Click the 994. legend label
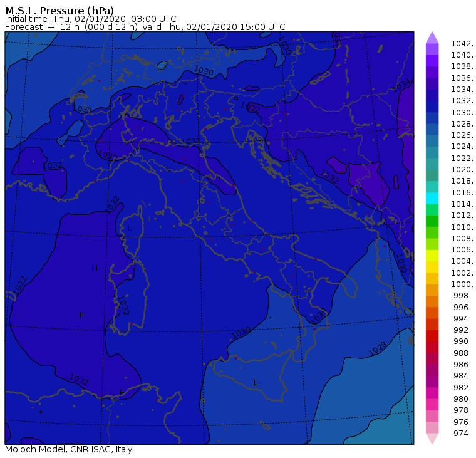Screen dimensions: 476x458 point(463,319)
